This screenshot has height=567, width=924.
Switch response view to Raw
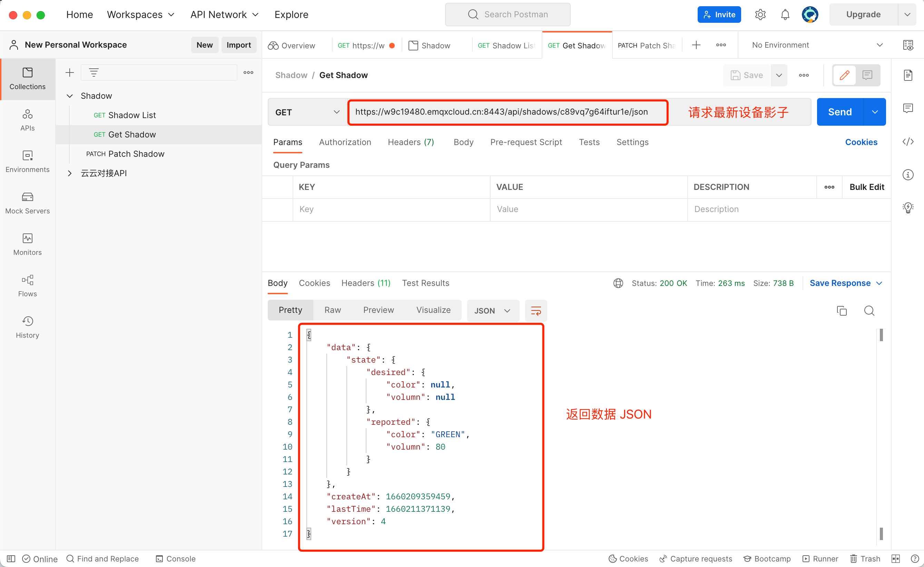332,310
